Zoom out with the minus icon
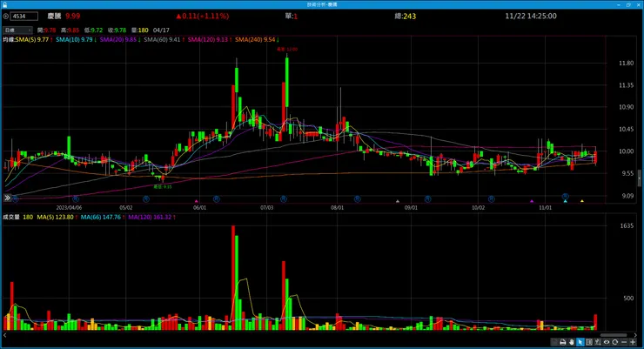Viewport: 644px width, 349px height. click(624, 342)
